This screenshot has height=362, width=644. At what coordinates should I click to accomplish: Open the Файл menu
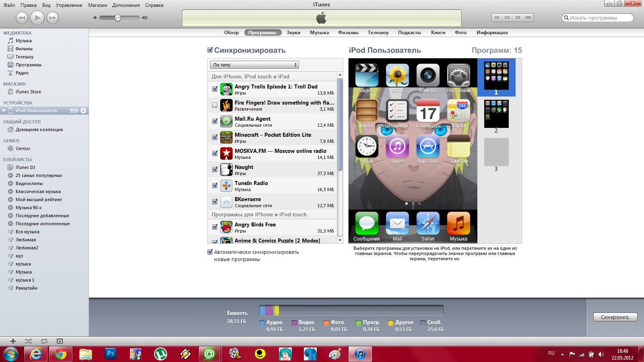click(9, 5)
